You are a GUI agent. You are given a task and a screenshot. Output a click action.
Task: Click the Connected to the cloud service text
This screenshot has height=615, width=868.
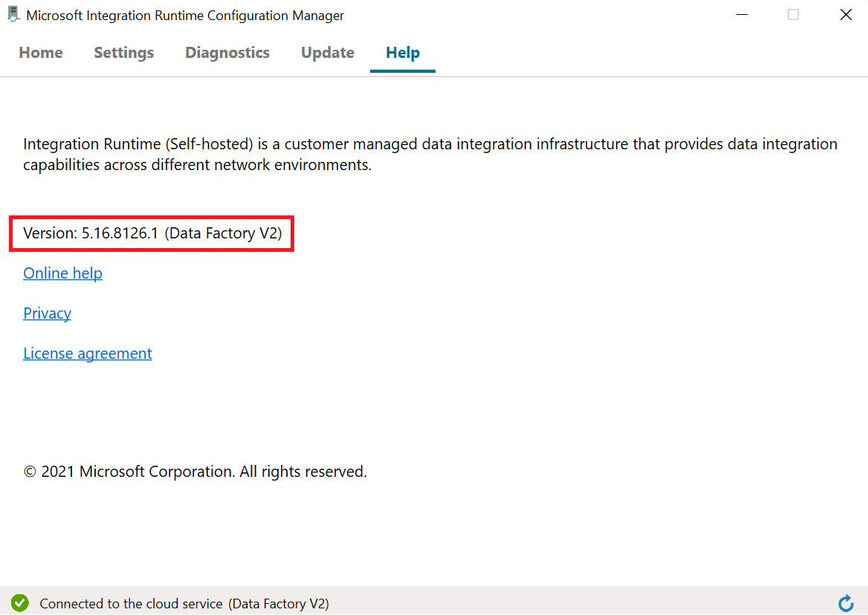click(134, 604)
